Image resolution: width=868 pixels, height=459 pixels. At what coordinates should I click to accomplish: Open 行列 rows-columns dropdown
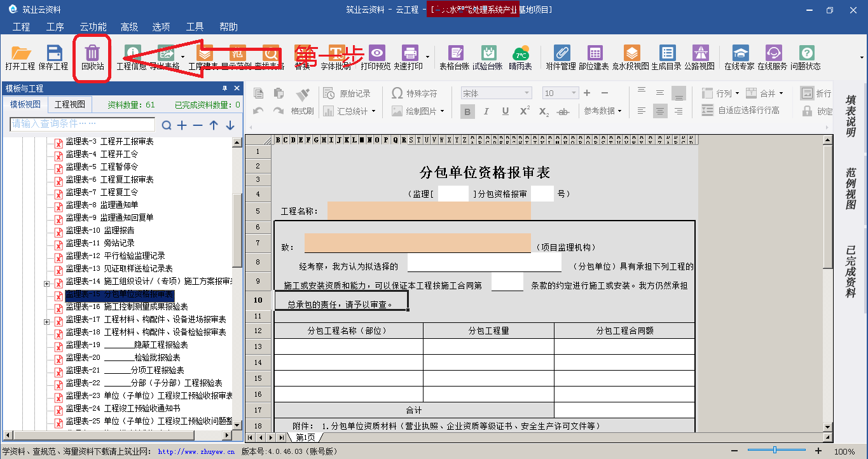pos(720,93)
